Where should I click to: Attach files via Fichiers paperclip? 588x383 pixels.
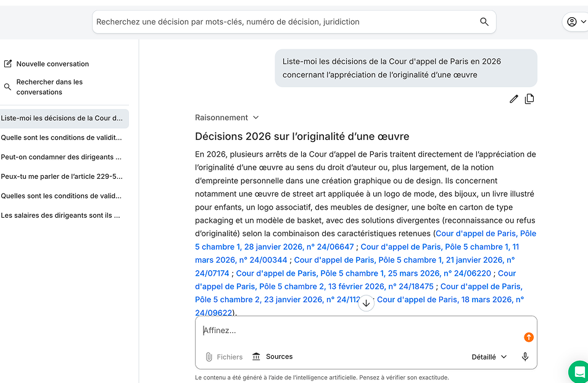click(224, 357)
